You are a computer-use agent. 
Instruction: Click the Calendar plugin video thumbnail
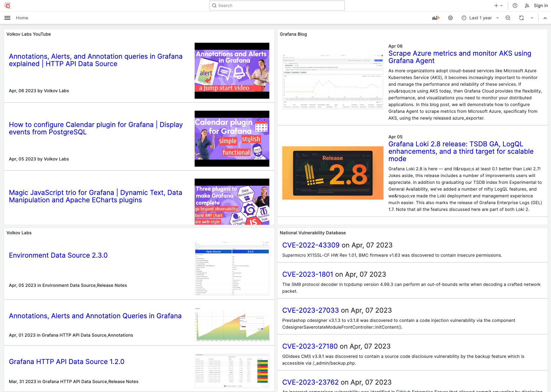click(232, 139)
